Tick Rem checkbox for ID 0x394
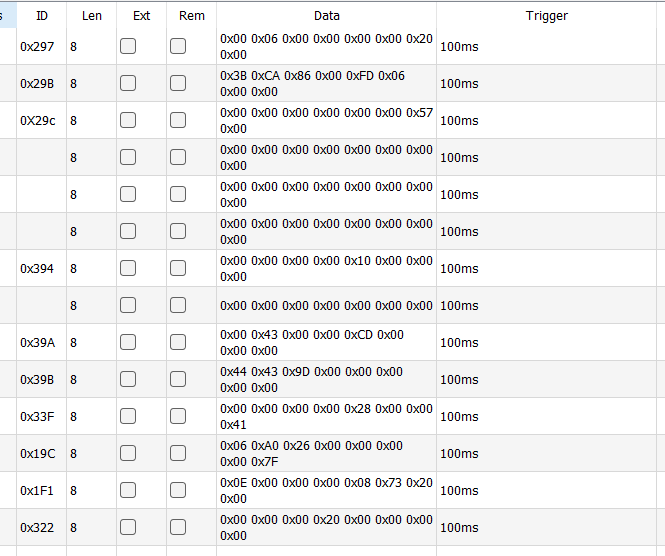 pyautogui.click(x=178, y=268)
